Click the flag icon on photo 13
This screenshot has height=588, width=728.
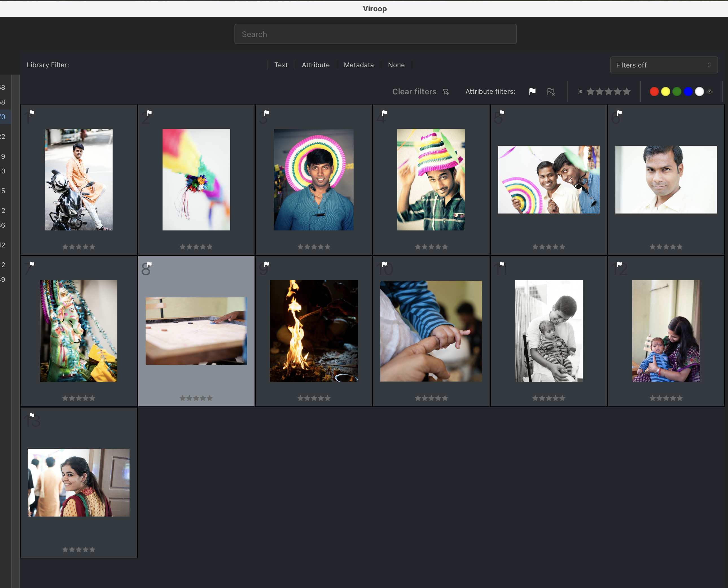(32, 415)
